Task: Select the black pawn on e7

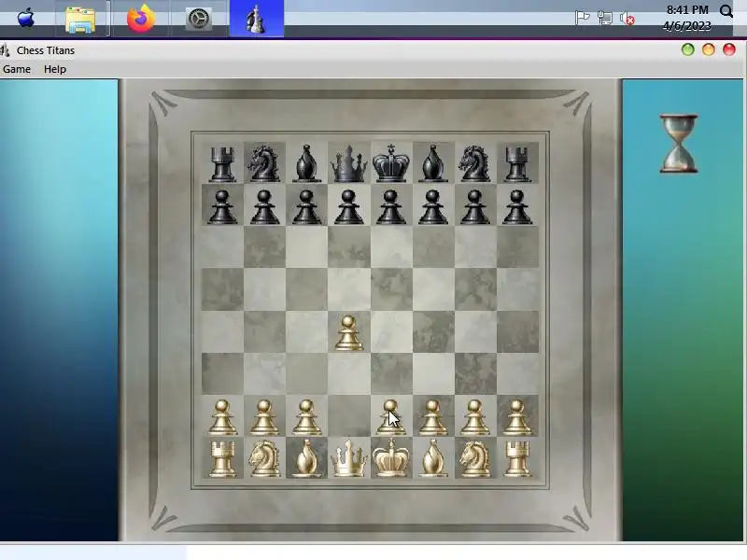Action: click(x=390, y=206)
